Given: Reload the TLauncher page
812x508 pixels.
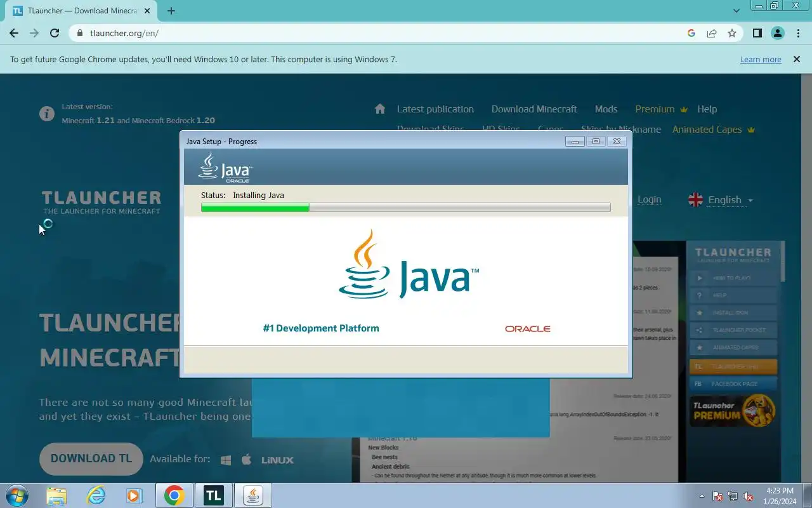Looking at the screenshot, I should 55,34.
